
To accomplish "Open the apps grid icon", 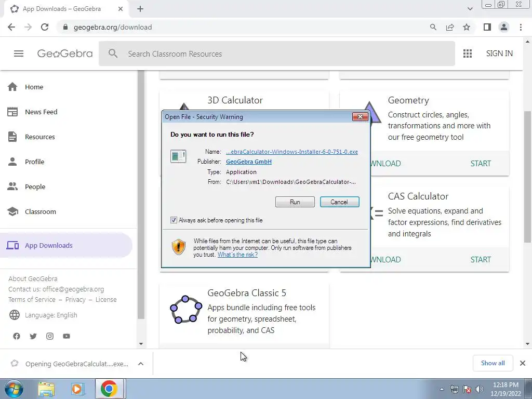I will coord(468,54).
